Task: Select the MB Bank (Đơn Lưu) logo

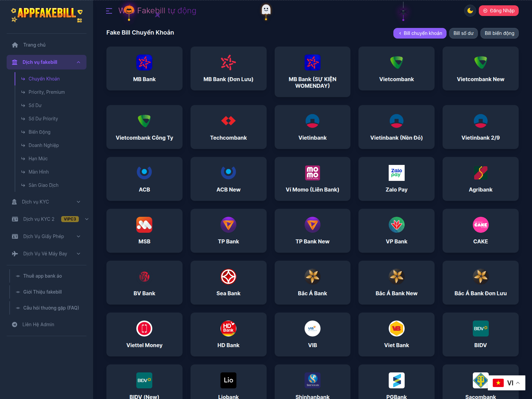Action: tap(228, 63)
